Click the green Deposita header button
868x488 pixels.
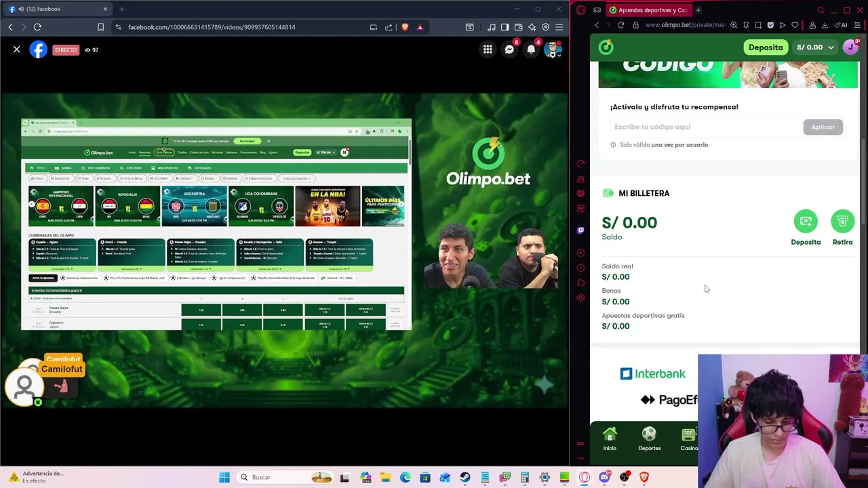tap(766, 47)
